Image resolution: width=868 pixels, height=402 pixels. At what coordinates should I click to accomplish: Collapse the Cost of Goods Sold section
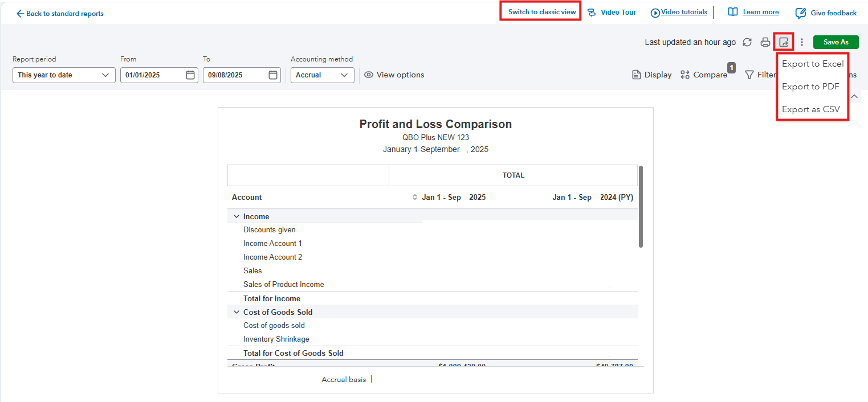236,312
